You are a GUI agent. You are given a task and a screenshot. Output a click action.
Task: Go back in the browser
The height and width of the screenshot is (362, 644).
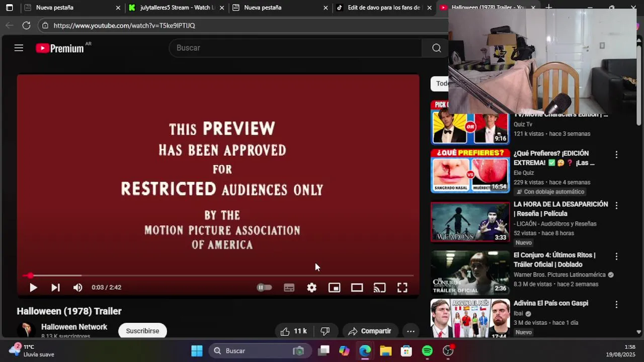9,25
